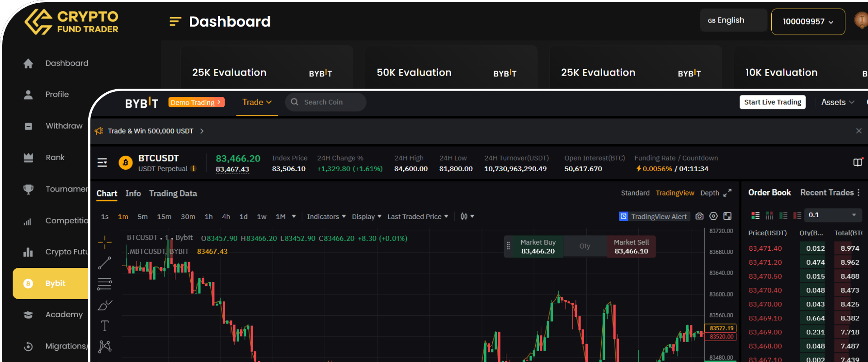The height and width of the screenshot is (362, 868).
Task: Select the text annotation tool
Action: [104, 326]
